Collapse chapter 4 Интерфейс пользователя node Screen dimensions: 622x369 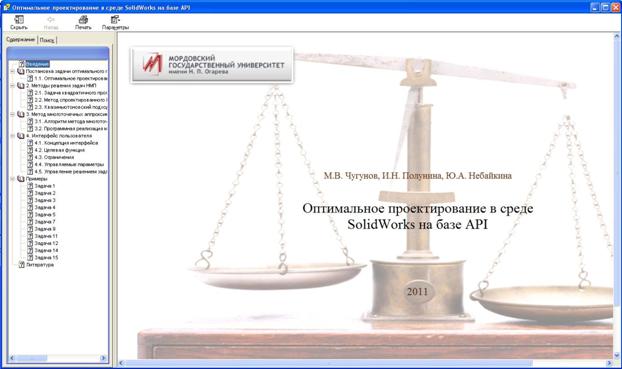pos(12,136)
